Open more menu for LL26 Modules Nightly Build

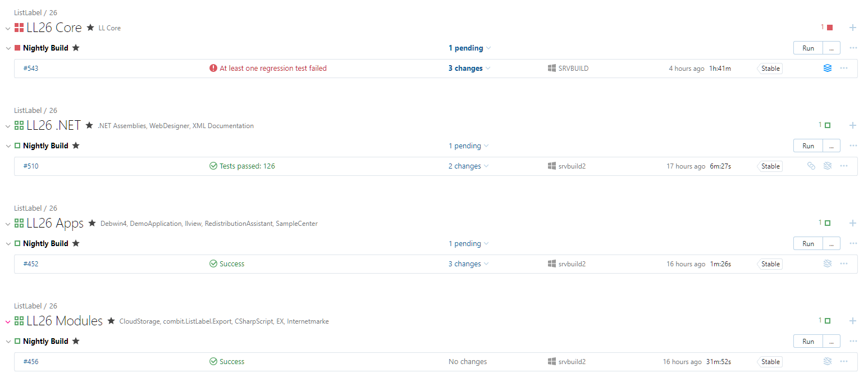point(853,341)
